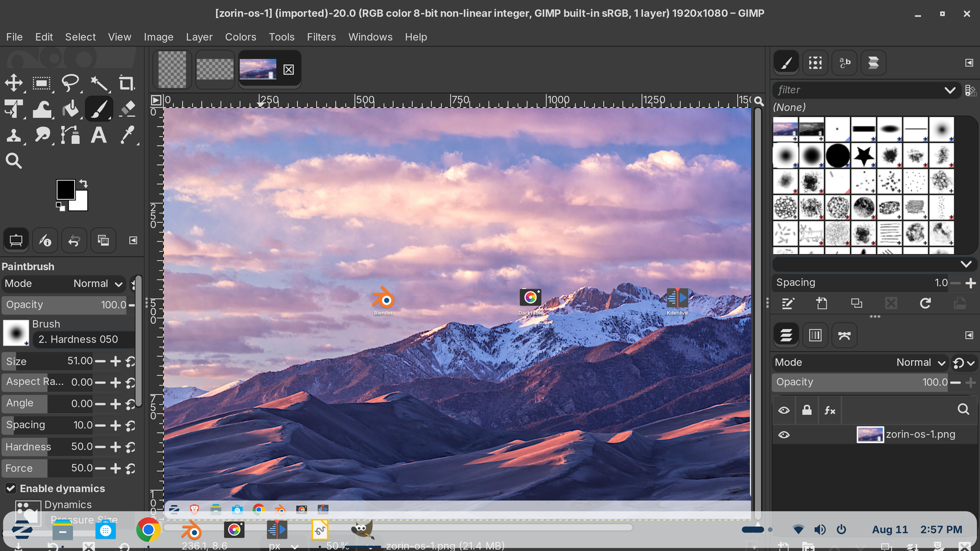Screen dimensions: 980x551
Task: Toggle layer effects fx header icon
Action: pyautogui.click(x=830, y=410)
